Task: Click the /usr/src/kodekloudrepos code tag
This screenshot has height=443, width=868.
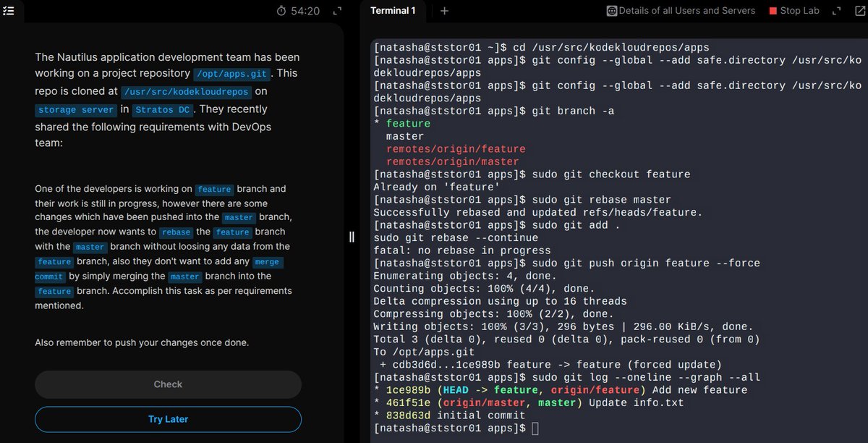Action: 187,92
